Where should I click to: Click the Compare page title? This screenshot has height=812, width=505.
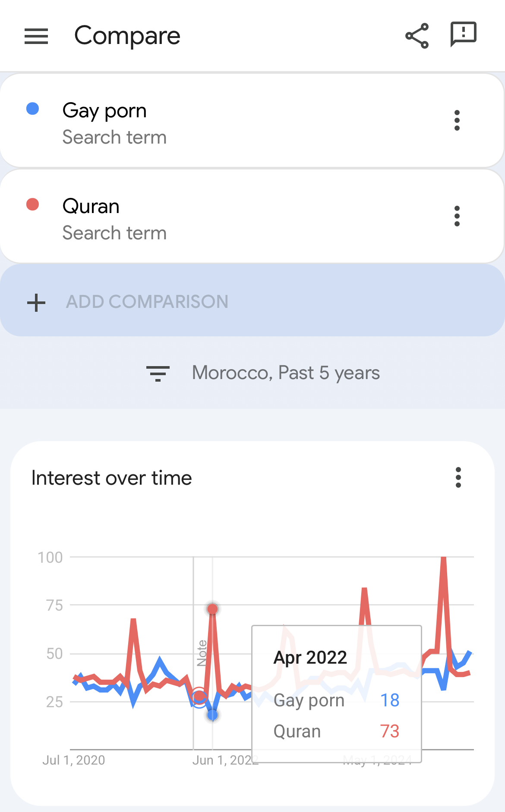tap(127, 36)
